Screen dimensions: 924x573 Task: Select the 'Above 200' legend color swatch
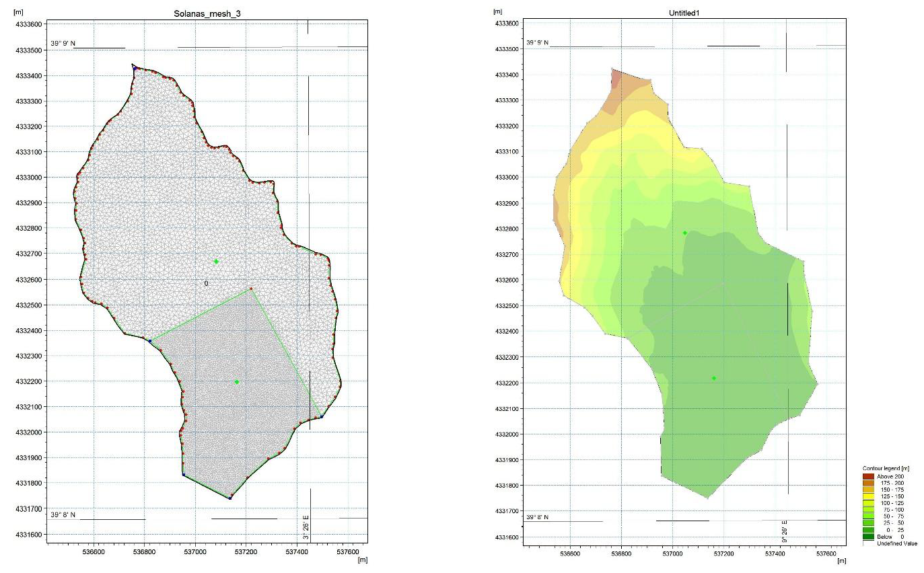tap(869, 476)
